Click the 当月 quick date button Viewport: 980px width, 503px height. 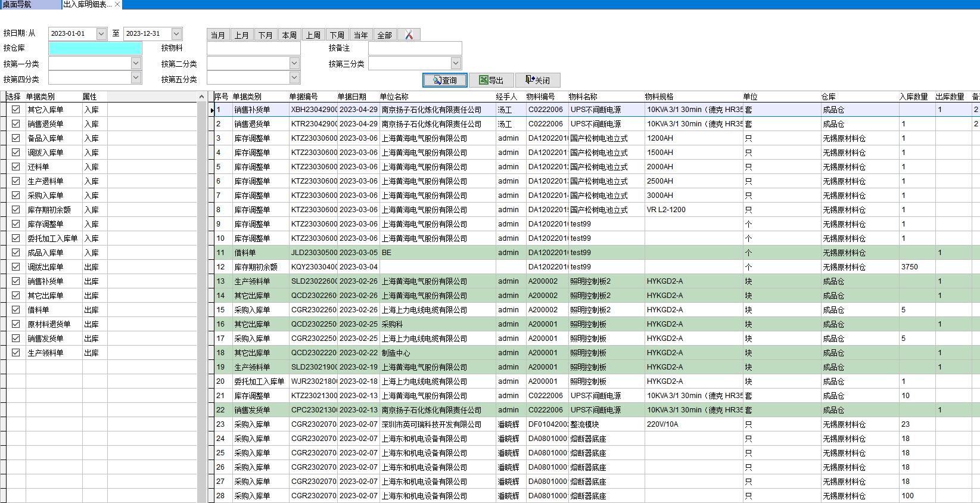[x=218, y=35]
